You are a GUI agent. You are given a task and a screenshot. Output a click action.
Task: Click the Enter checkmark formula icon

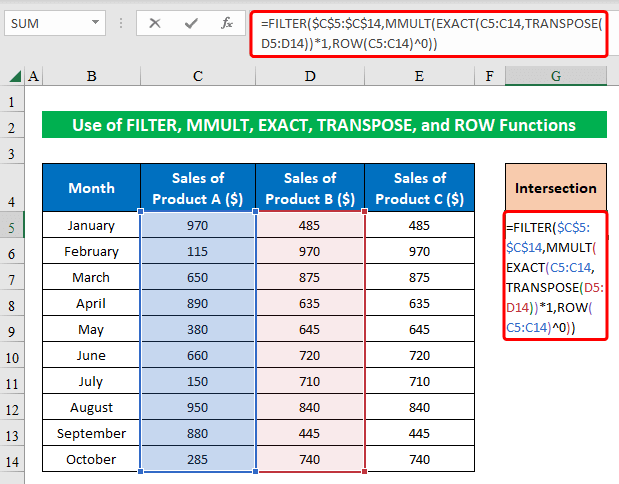pyautogui.click(x=192, y=22)
